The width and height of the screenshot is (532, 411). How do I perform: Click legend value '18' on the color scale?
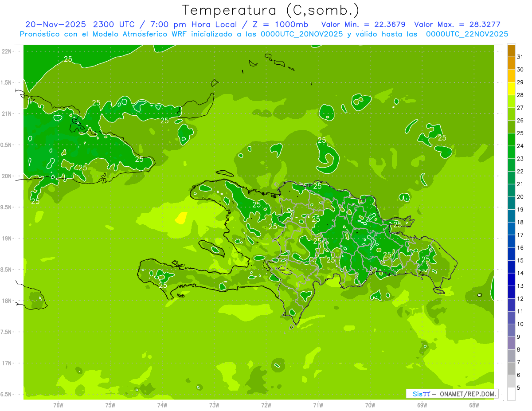[520, 222]
